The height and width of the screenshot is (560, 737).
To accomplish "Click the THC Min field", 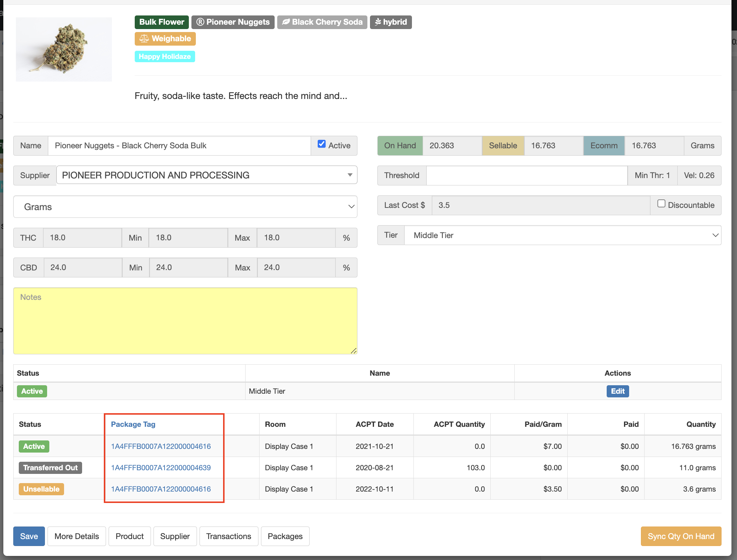I will pos(188,238).
